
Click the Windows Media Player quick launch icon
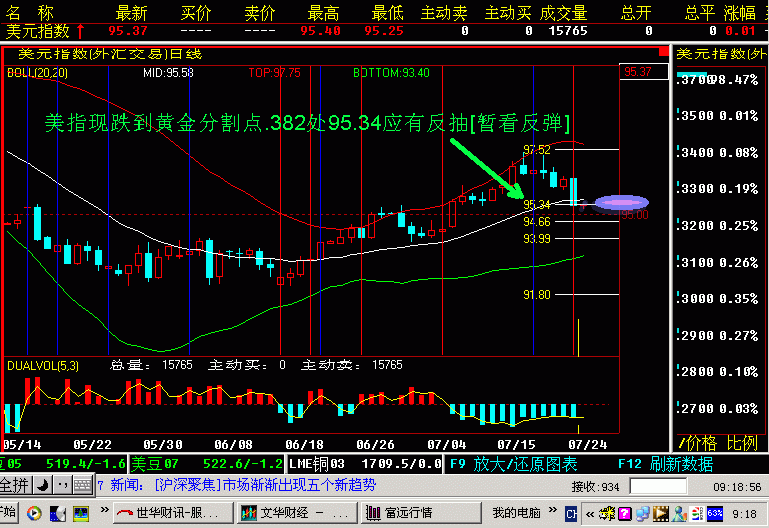click(x=34, y=513)
